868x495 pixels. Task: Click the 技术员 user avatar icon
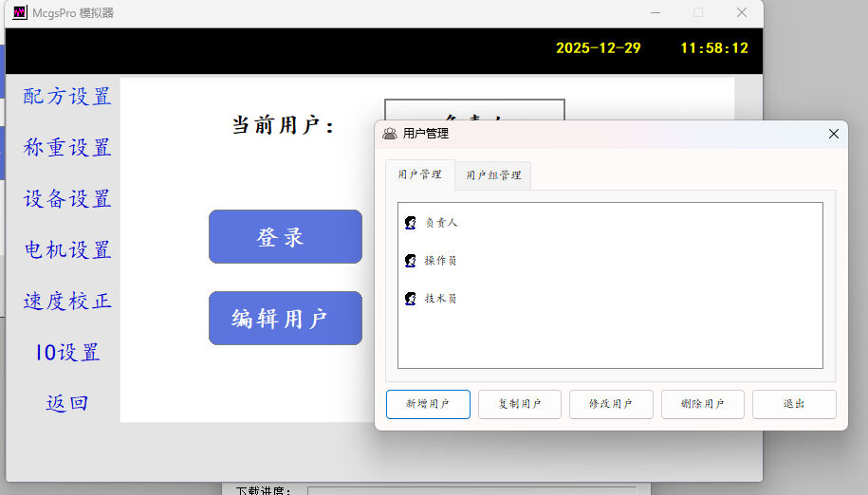tap(410, 299)
